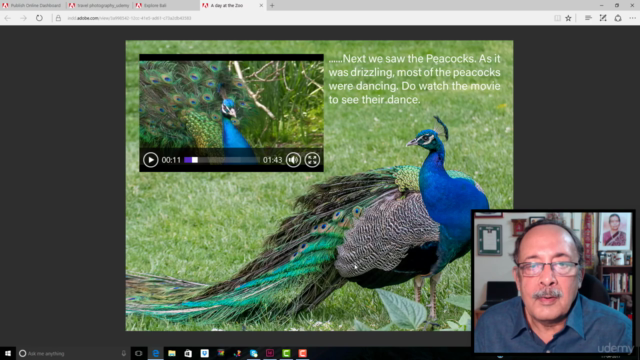Open Task View from taskbar
640x360 pixels.
(138, 353)
